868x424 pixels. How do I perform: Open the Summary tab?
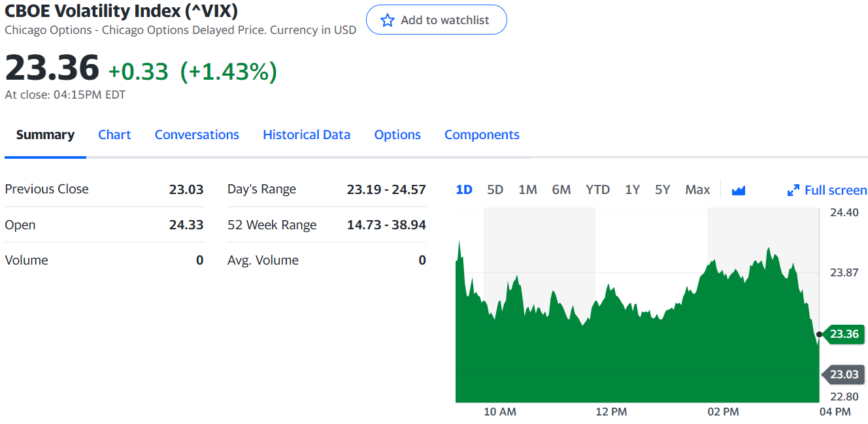tap(45, 135)
